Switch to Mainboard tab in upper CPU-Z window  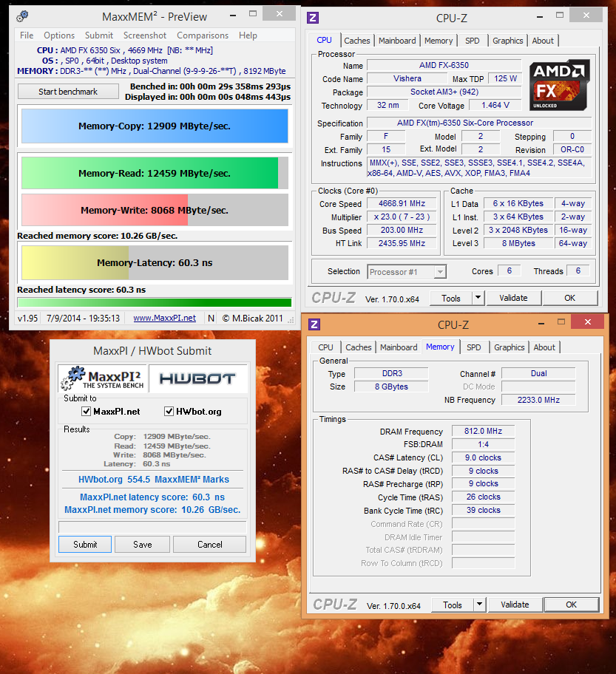click(397, 41)
